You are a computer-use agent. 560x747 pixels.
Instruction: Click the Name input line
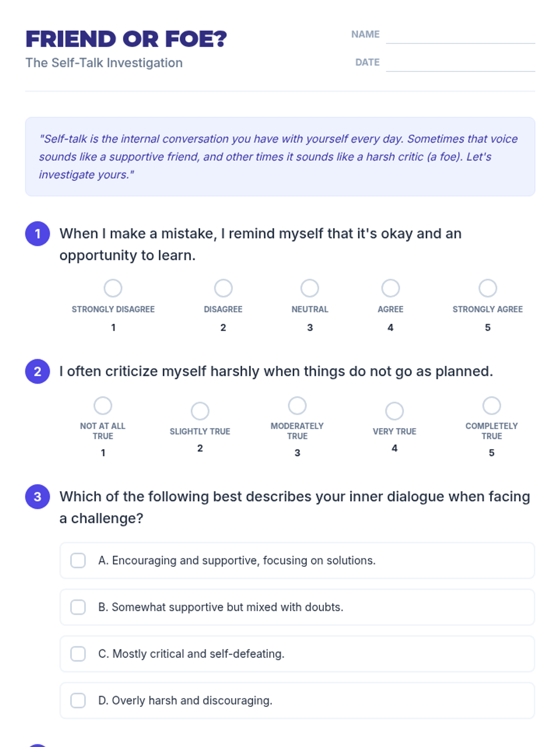click(460, 35)
